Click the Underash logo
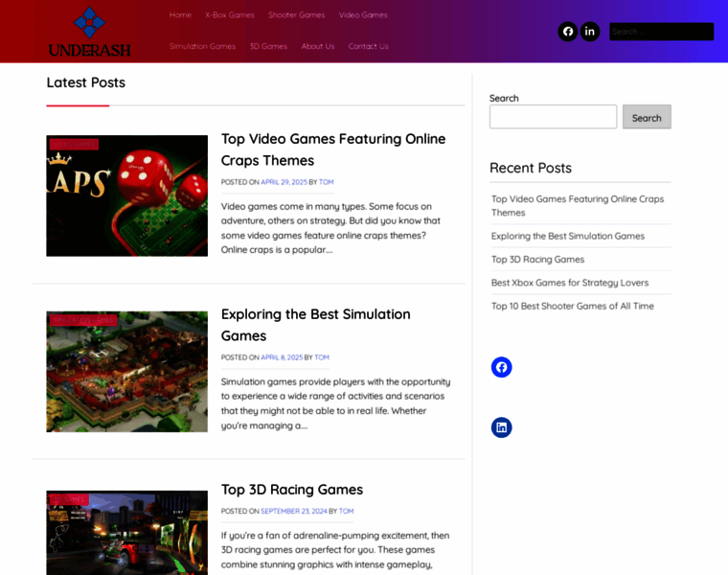The image size is (728, 575). coord(90,32)
